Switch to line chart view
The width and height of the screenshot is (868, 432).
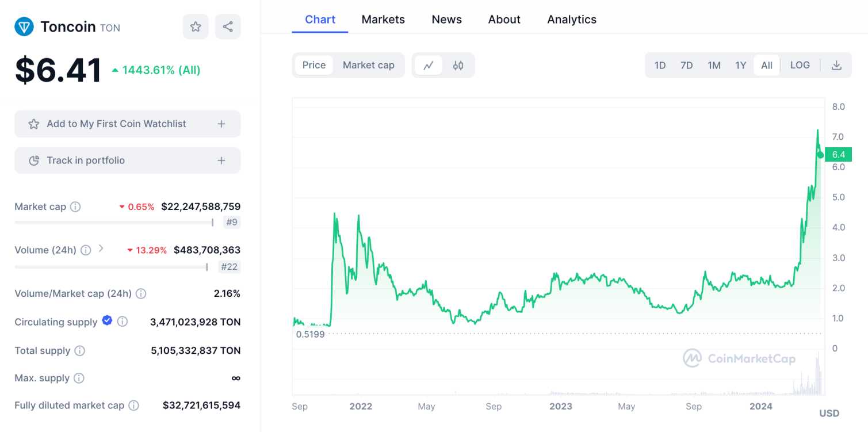(428, 65)
